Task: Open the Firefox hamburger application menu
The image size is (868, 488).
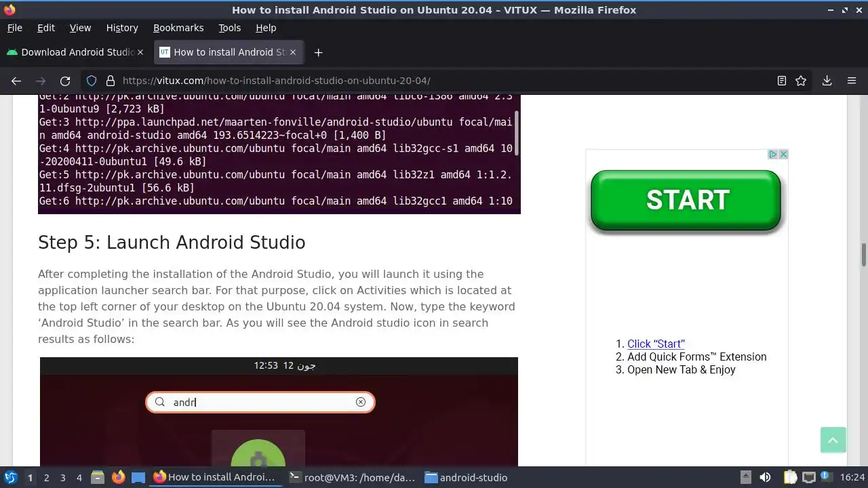Action: [x=852, y=81]
